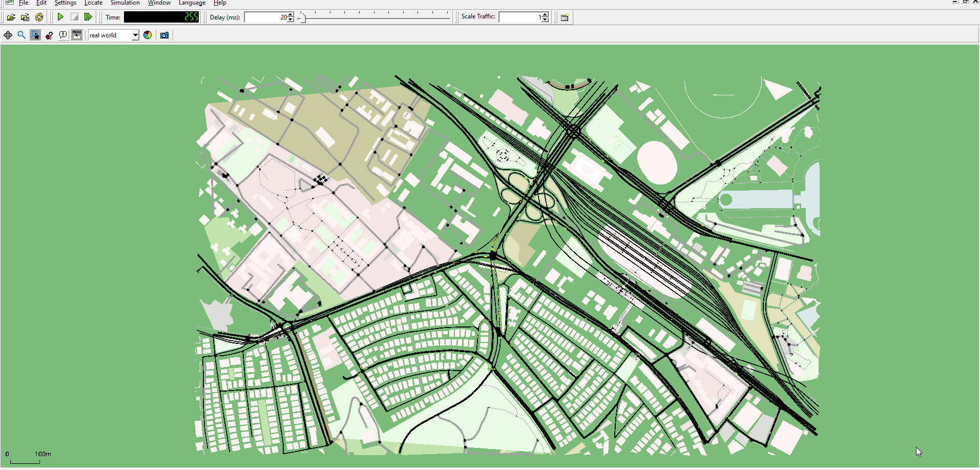Decrease delay with the down stepper arrow
The height and width of the screenshot is (470, 980).
[290, 20]
